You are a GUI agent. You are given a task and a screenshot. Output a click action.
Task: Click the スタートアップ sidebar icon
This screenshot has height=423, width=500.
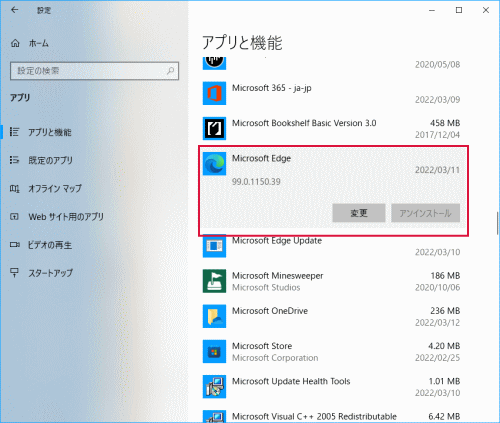[14, 273]
